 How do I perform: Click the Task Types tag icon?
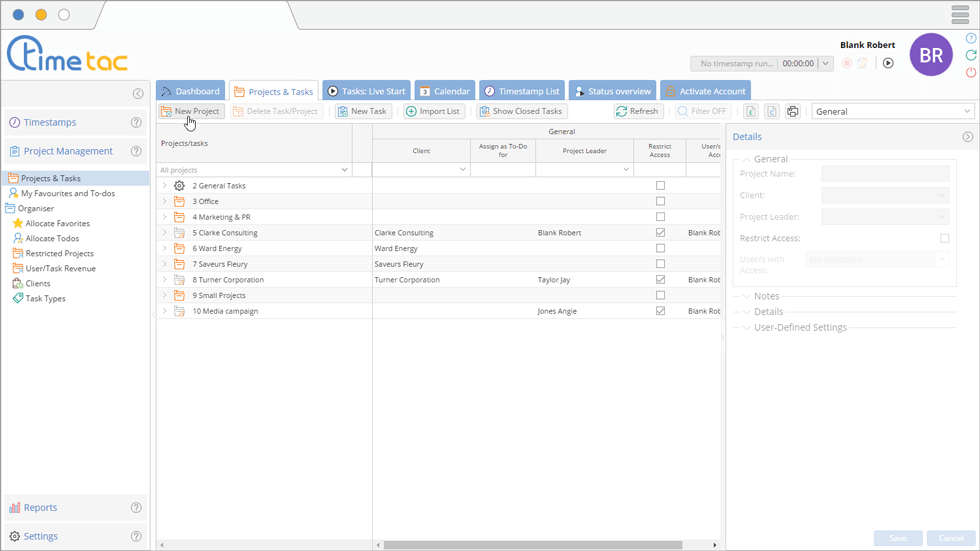pyautogui.click(x=18, y=298)
